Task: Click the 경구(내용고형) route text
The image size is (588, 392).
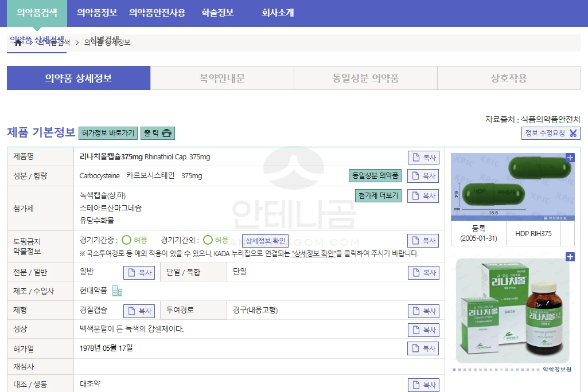Action: point(255,310)
